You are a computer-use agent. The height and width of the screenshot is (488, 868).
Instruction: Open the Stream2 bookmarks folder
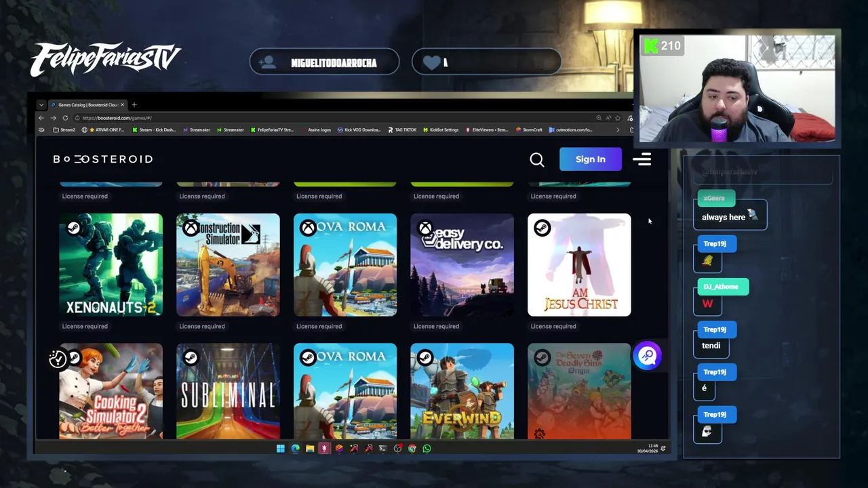tap(64, 129)
